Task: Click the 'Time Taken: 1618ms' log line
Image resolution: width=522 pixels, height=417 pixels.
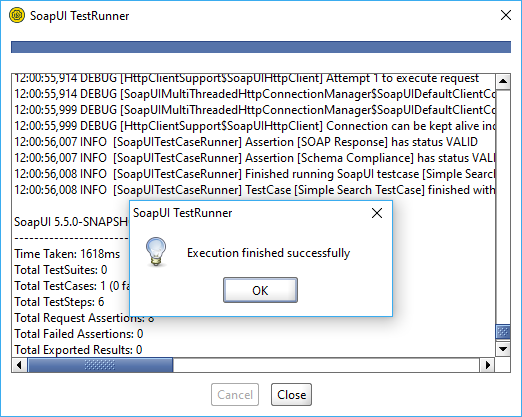Action: pos(67,254)
